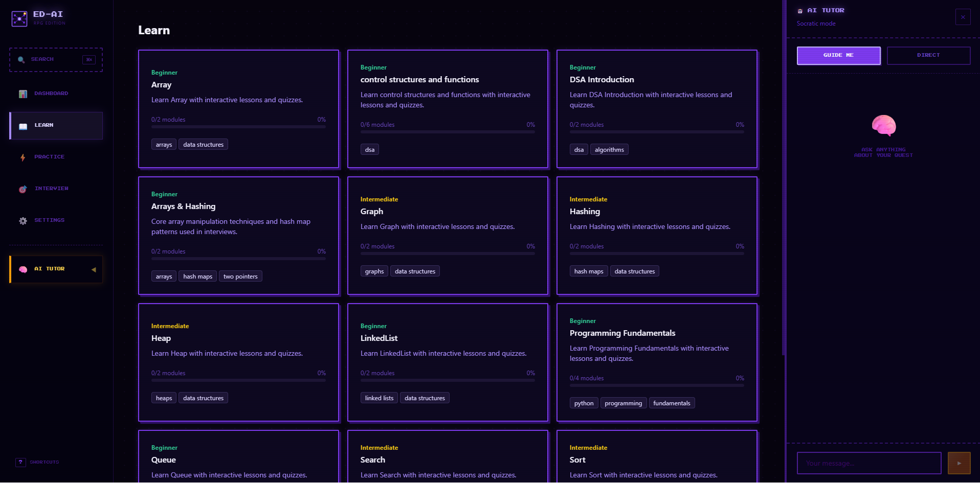The image size is (980, 483).
Task: Click the AI Tutor brain icon in sidebar
Action: point(23,269)
